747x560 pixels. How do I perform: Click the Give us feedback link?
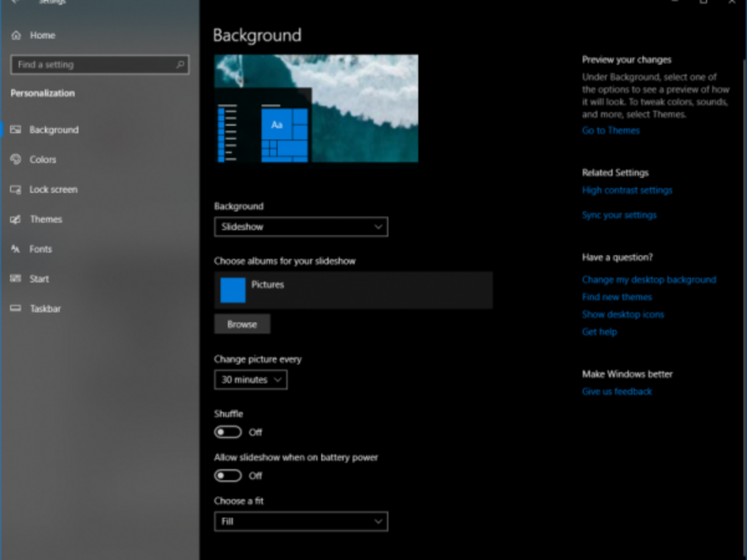pyautogui.click(x=617, y=392)
